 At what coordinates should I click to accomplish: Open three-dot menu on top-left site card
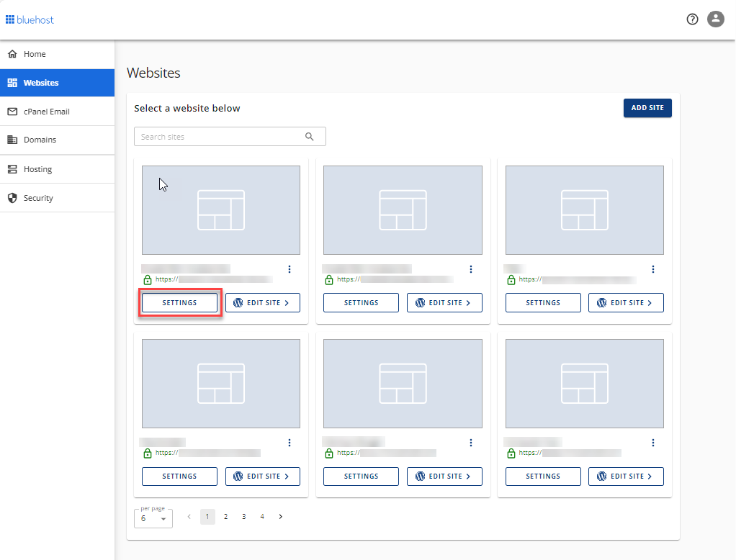290,269
